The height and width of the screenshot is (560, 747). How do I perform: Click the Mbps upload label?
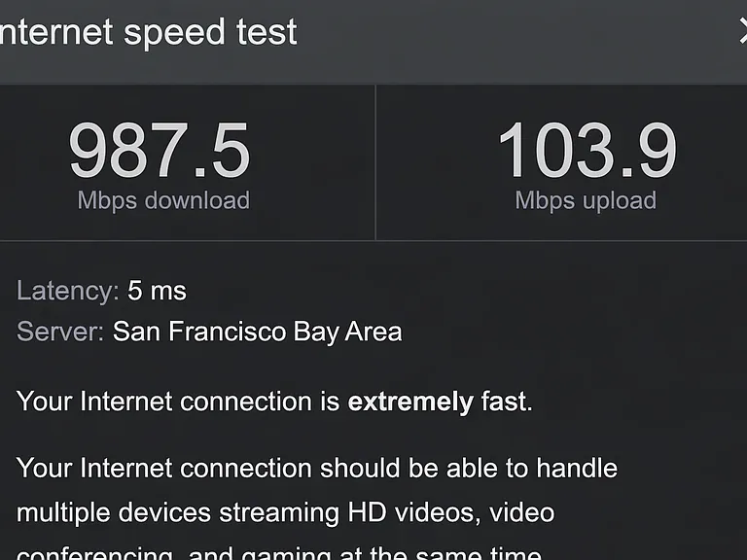coord(586,200)
